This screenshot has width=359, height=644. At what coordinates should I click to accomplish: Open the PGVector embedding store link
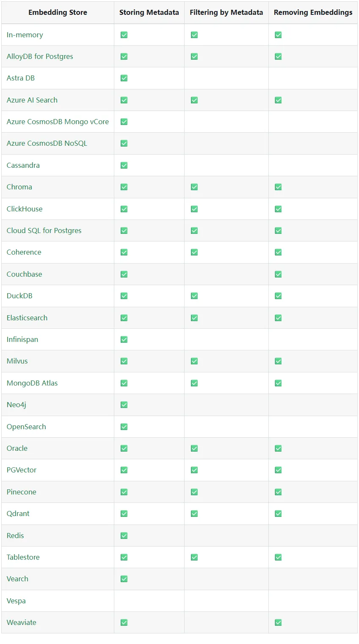click(22, 470)
